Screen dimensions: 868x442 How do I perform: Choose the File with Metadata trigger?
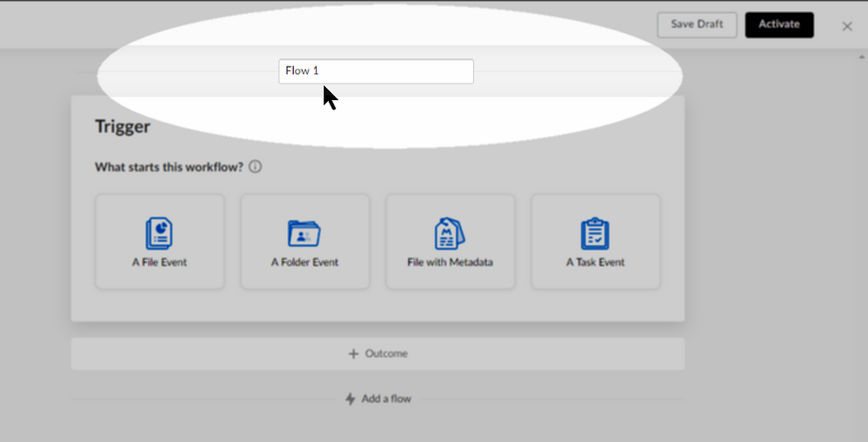(x=450, y=242)
